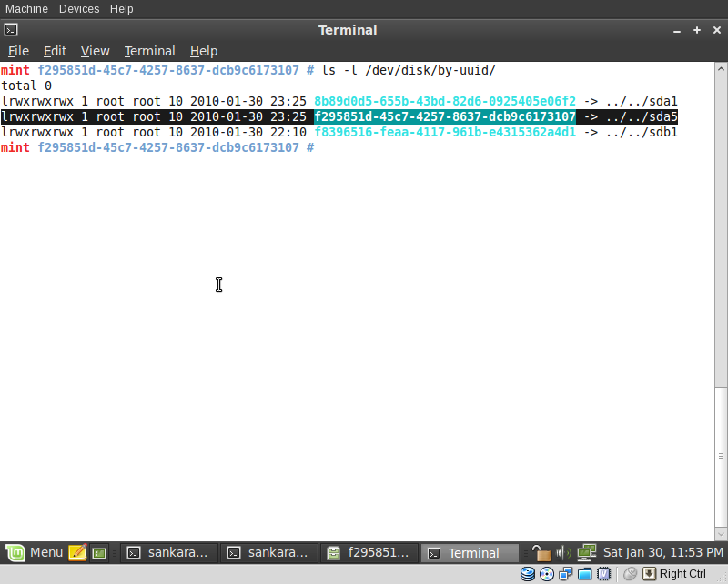Open Terminal's Help menu
The width and height of the screenshot is (728, 584).
point(204,51)
